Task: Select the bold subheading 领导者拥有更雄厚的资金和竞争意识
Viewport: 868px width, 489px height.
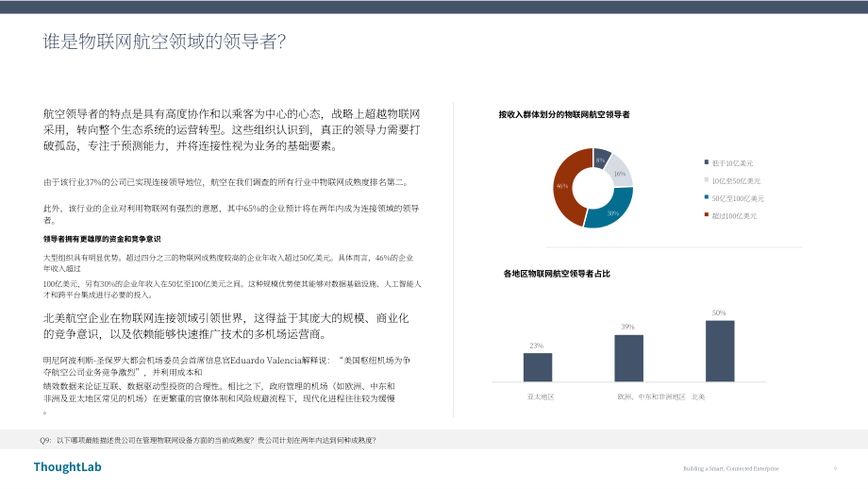Action: tap(102, 239)
